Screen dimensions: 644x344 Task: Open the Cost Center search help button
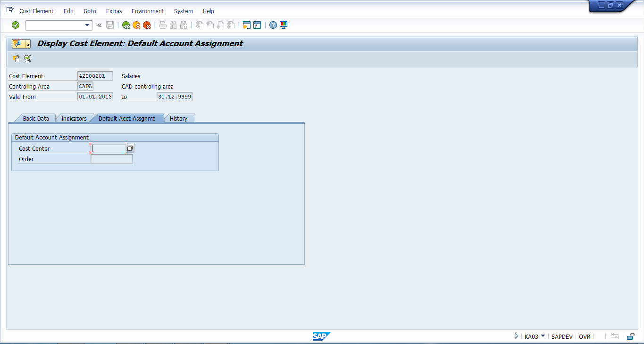(130, 148)
